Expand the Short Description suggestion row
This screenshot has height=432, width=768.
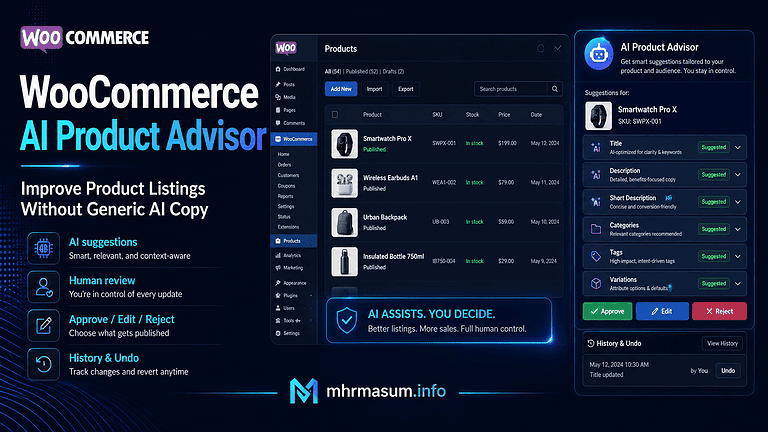[x=738, y=202]
